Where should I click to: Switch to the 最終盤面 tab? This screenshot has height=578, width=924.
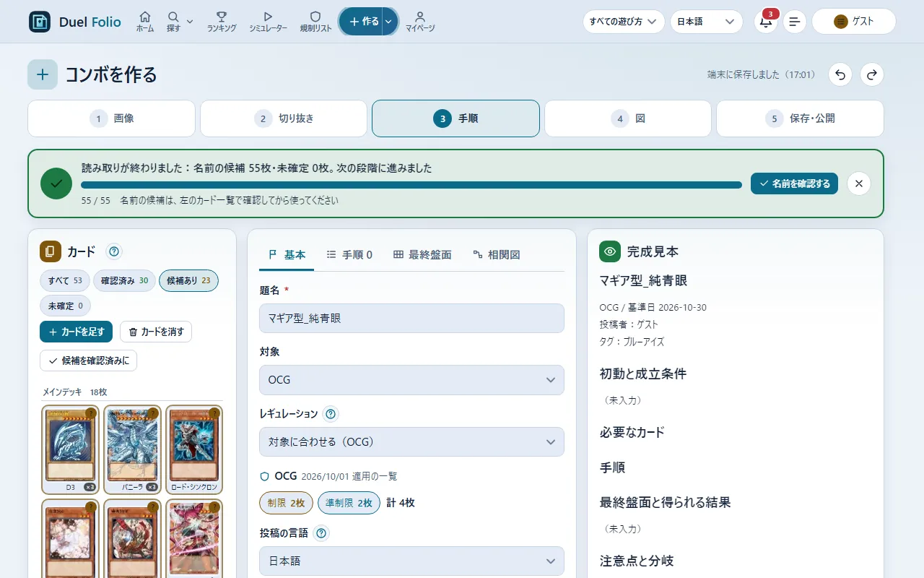(422, 254)
